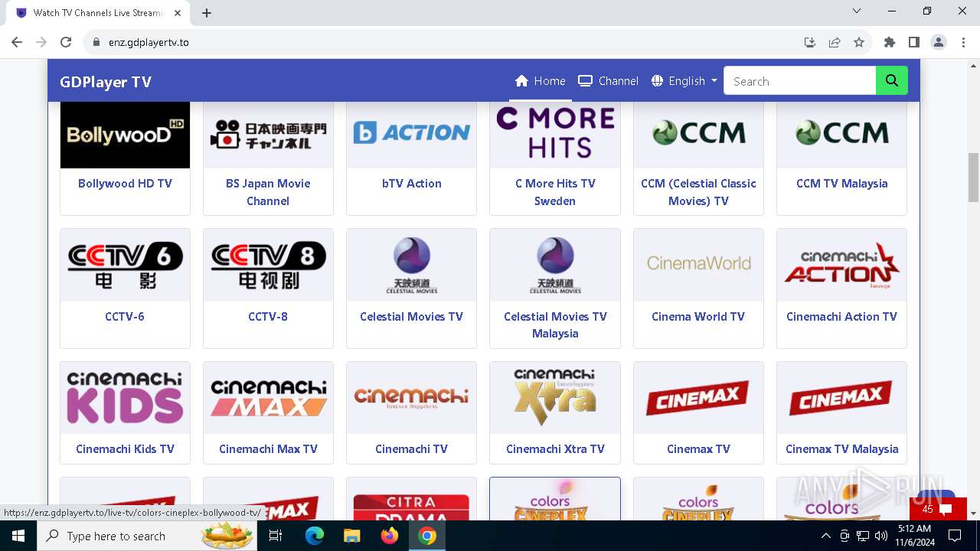Viewport: 980px width, 551px height.
Task: Open CCM TV Malaysia link
Action: [841, 184]
